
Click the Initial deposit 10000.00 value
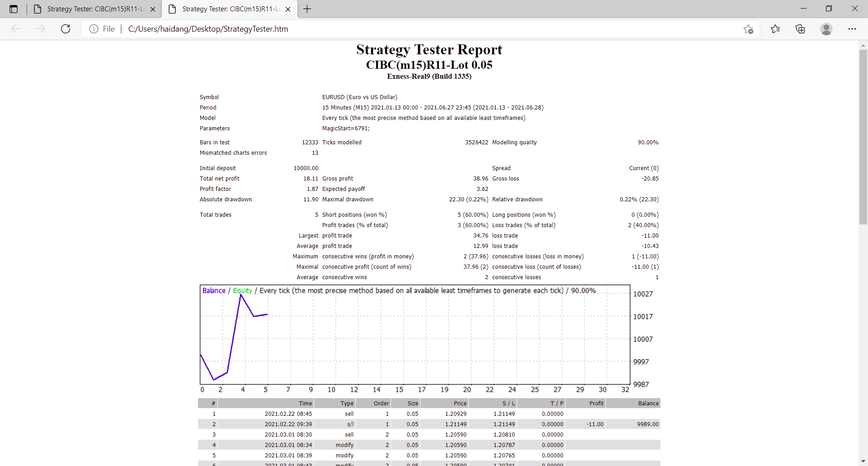pos(306,168)
